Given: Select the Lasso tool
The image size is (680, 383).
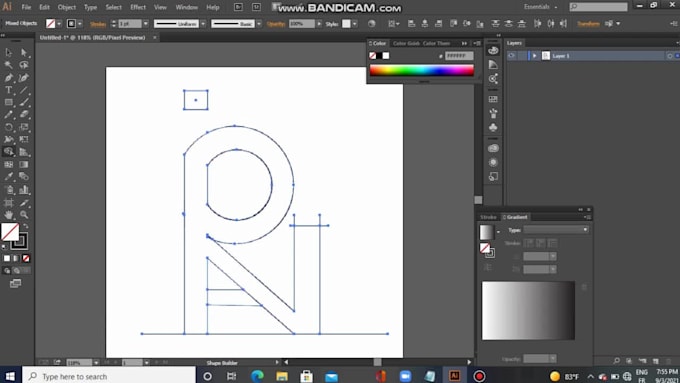Looking at the screenshot, I should (24, 65).
